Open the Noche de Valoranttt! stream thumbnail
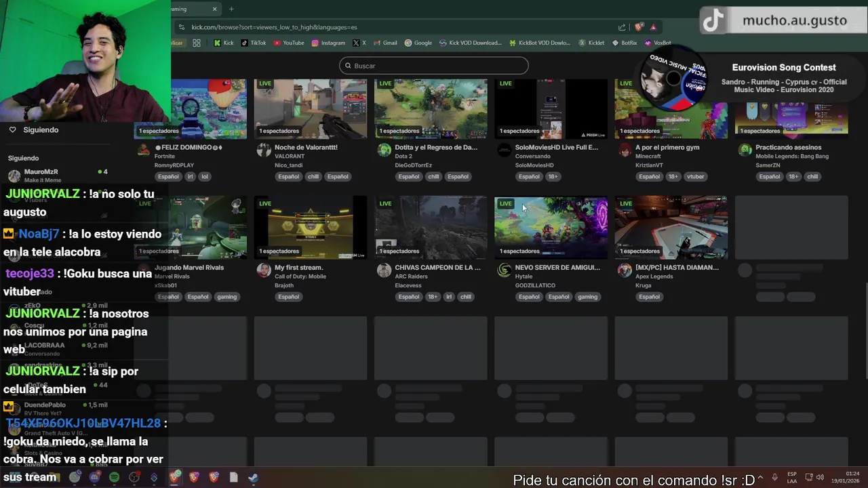Viewport: 868px width, 488px height. [311, 108]
